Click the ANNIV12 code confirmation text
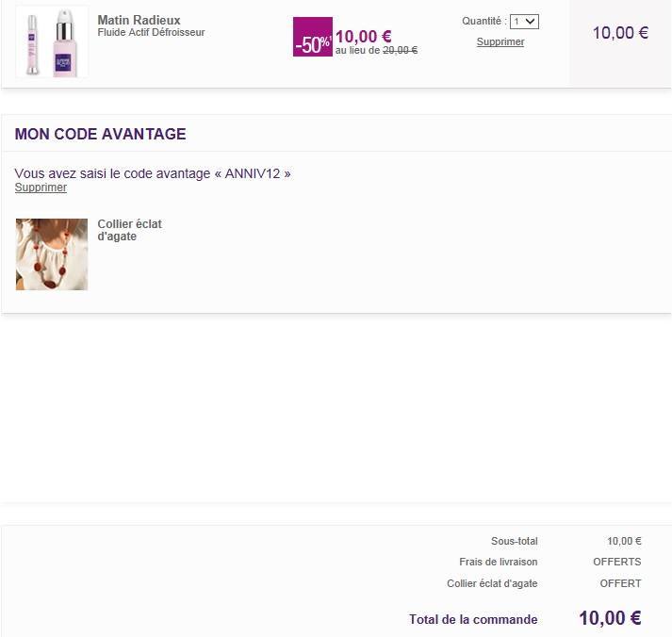Viewport: 672px width, 637px height. click(153, 173)
